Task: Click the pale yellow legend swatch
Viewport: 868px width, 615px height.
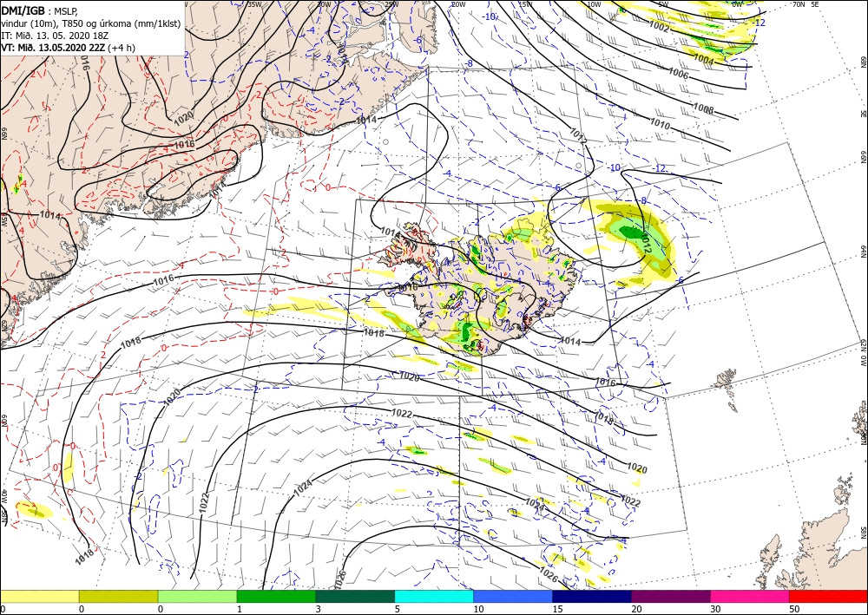Action: 39,596
